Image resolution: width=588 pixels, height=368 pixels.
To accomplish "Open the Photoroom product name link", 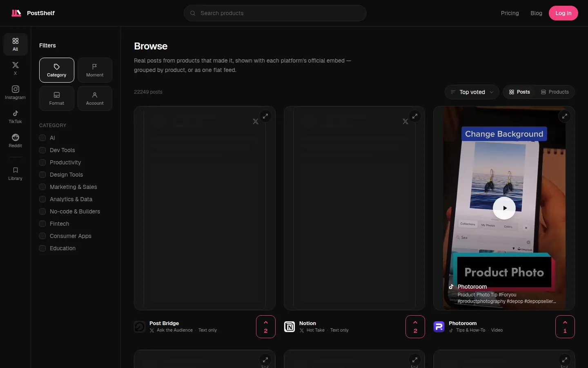I will point(463,323).
